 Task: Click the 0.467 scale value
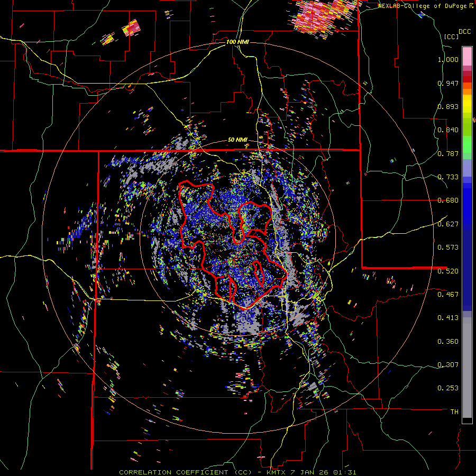pyautogui.click(x=448, y=294)
